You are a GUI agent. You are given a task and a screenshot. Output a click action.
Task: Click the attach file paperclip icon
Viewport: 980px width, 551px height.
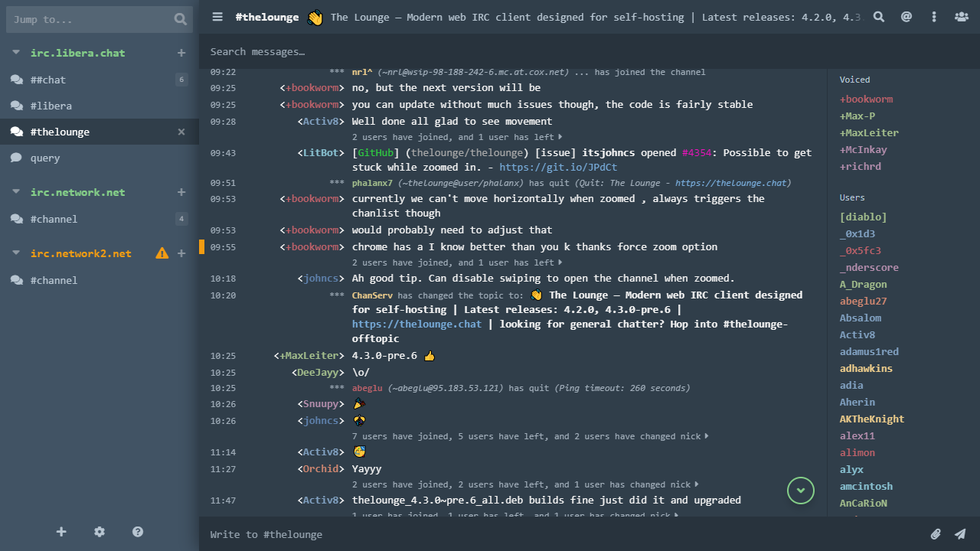click(x=936, y=534)
